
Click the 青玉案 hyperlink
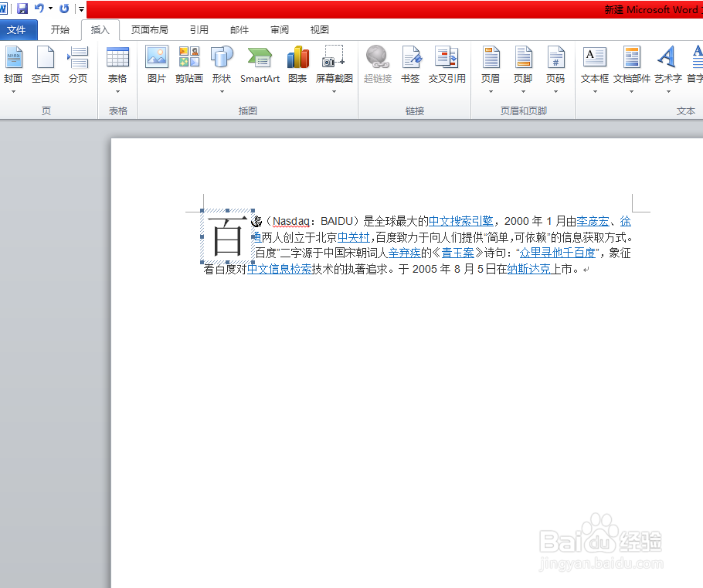[x=458, y=253]
